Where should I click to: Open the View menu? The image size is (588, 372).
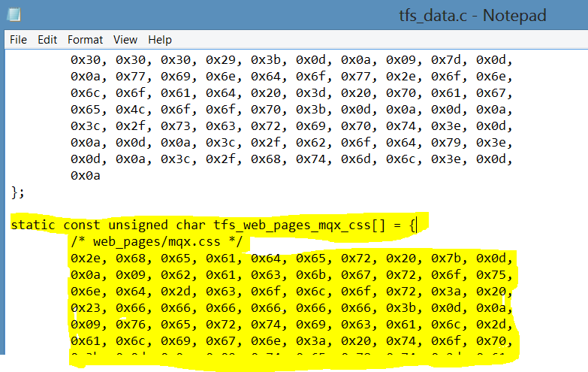[125, 40]
